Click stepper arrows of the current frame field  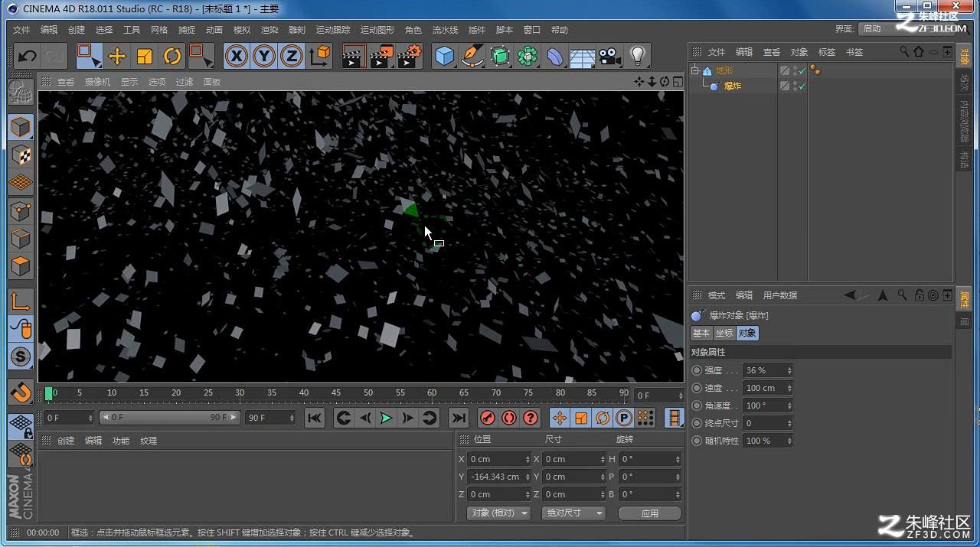(680, 396)
